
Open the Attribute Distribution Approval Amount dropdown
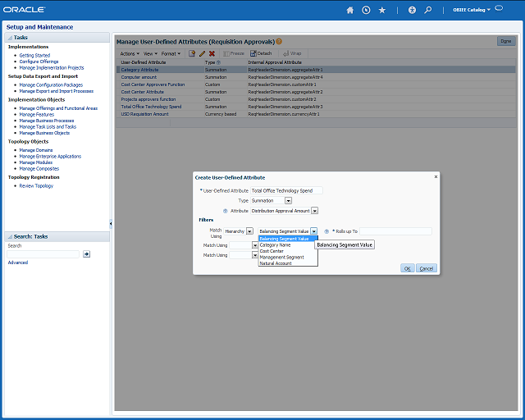[x=315, y=211]
